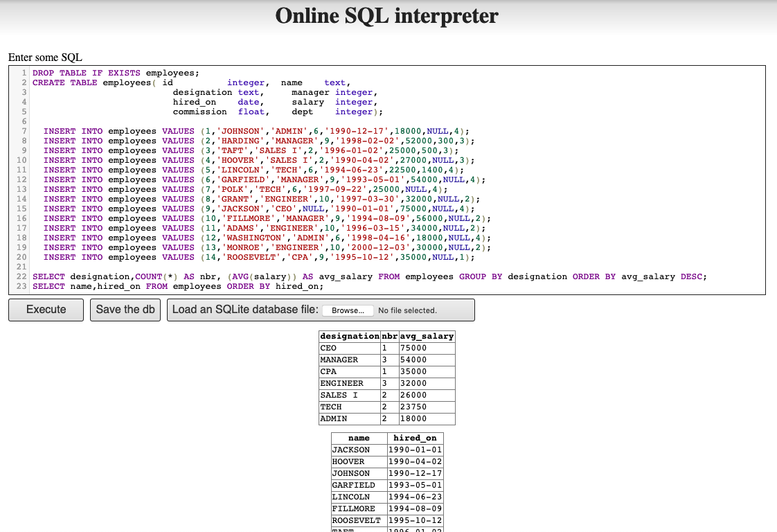Click the hired_on date 1990-01-01 in results
Image resolution: width=777 pixels, height=532 pixels.
(416, 450)
